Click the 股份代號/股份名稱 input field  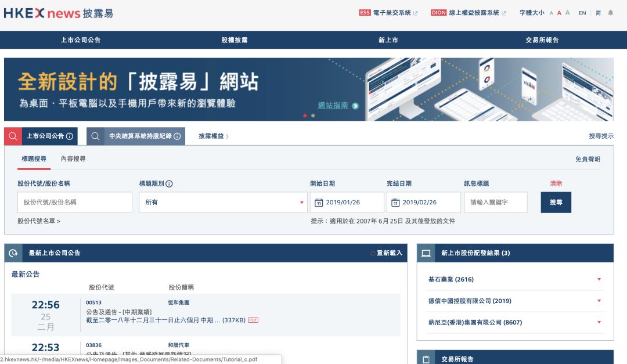74,202
